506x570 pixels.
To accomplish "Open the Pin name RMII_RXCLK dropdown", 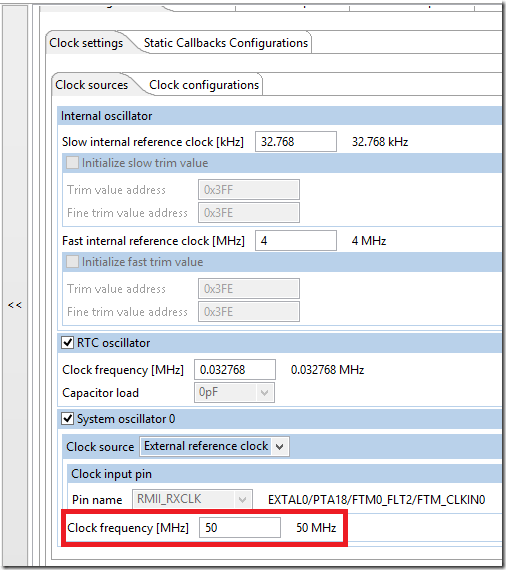I will coord(192,499).
